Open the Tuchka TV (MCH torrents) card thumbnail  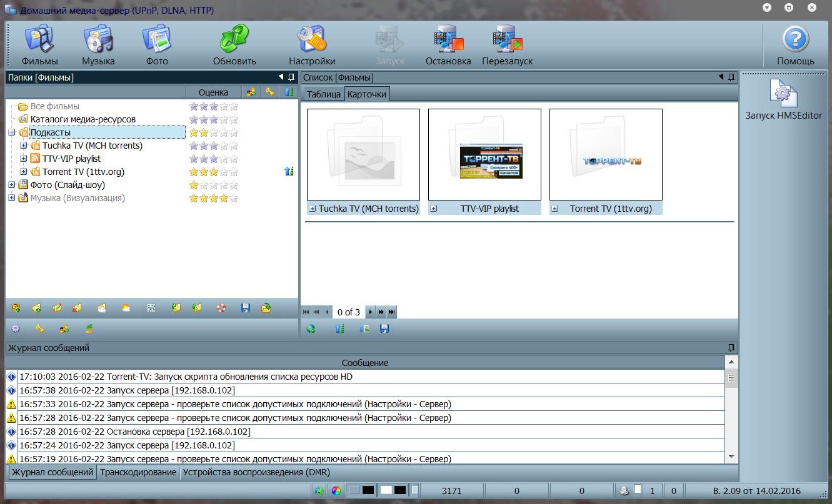coord(363,154)
